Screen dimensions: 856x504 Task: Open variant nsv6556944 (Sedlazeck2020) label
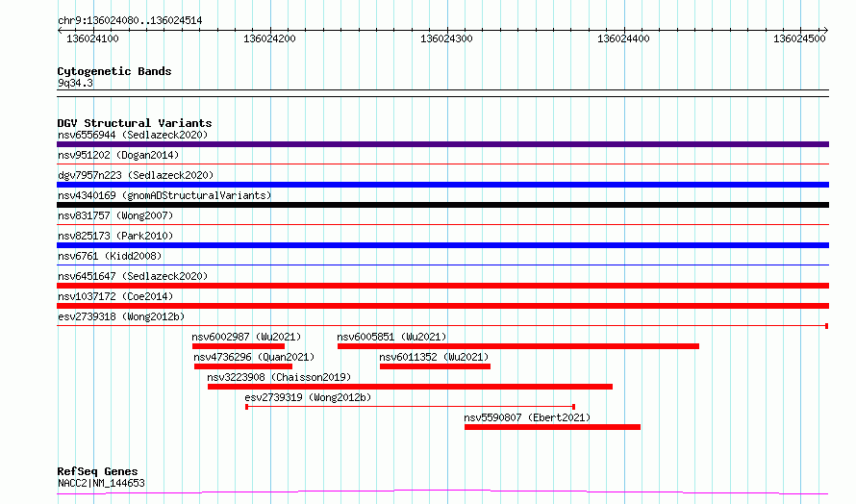[133, 135]
